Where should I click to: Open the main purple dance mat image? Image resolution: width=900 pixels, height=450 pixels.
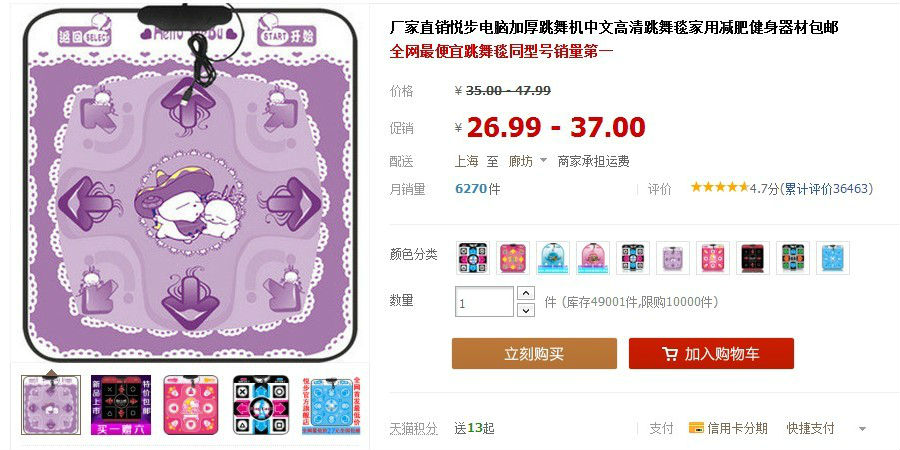tap(189, 184)
